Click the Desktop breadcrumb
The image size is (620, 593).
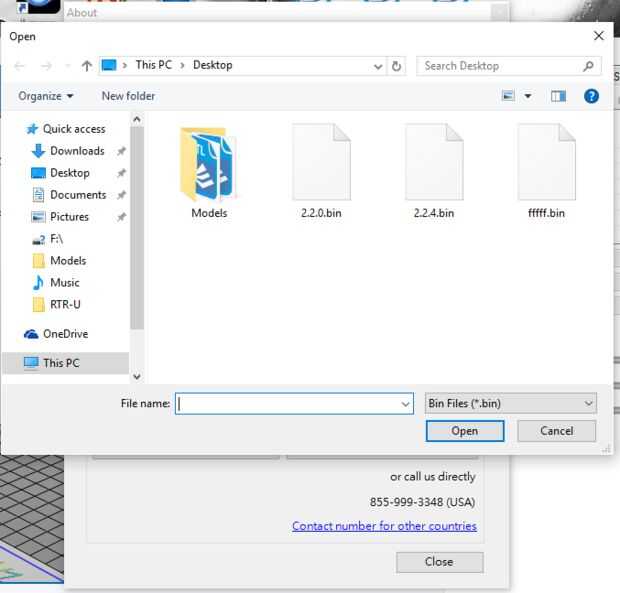pos(212,65)
